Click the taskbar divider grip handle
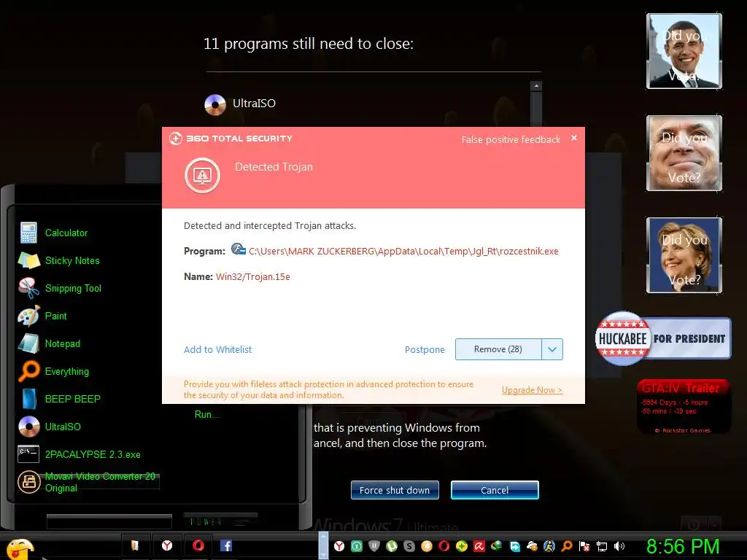 323,545
